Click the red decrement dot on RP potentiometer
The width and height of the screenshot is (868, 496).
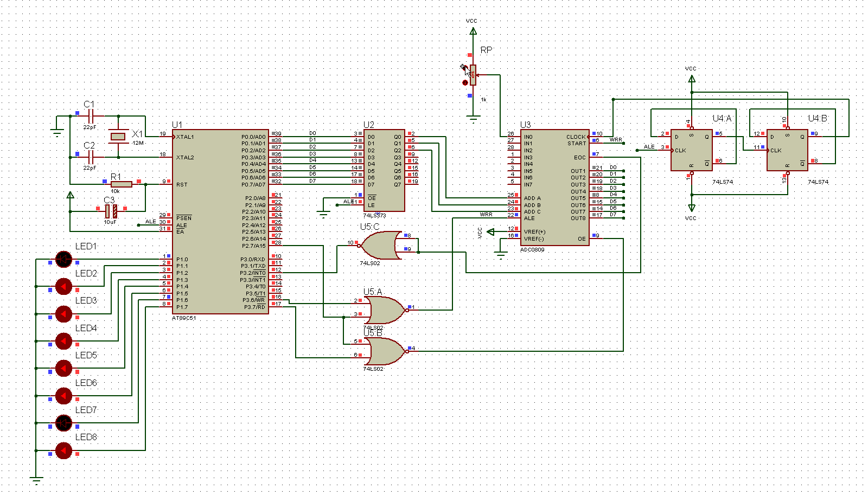pyautogui.click(x=465, y=83)
